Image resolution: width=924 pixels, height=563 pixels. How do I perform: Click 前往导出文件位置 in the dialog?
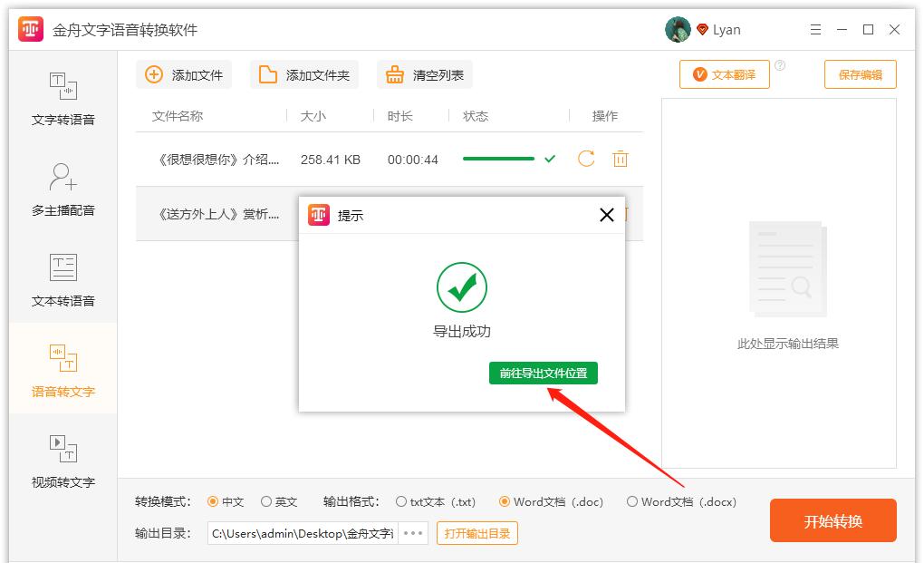(x=543, y=373)
